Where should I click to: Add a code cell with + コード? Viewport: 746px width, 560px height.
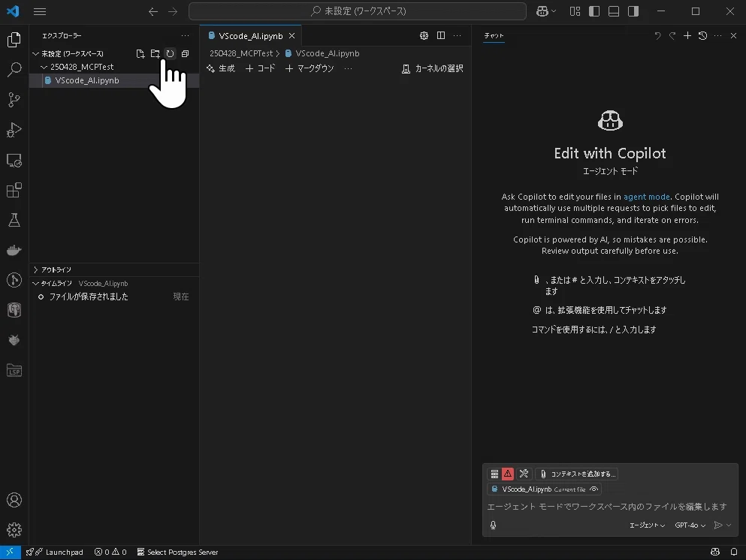click(x=260, y=68)
